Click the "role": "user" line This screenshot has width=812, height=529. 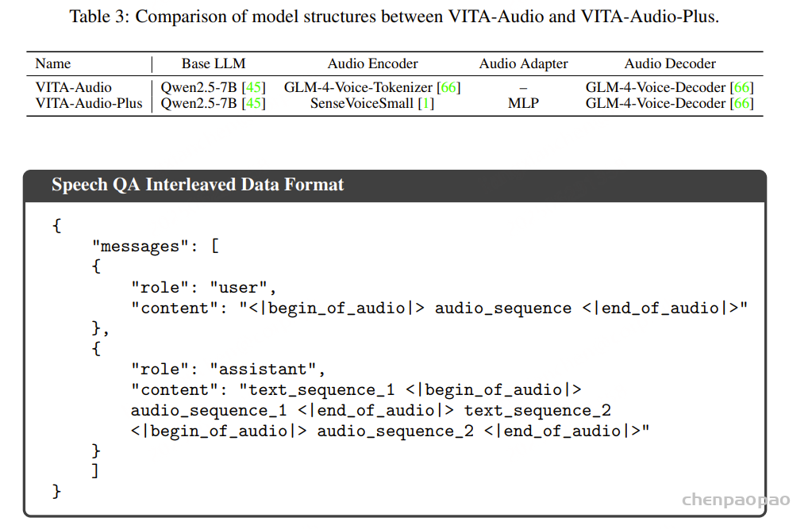(203, 287)
